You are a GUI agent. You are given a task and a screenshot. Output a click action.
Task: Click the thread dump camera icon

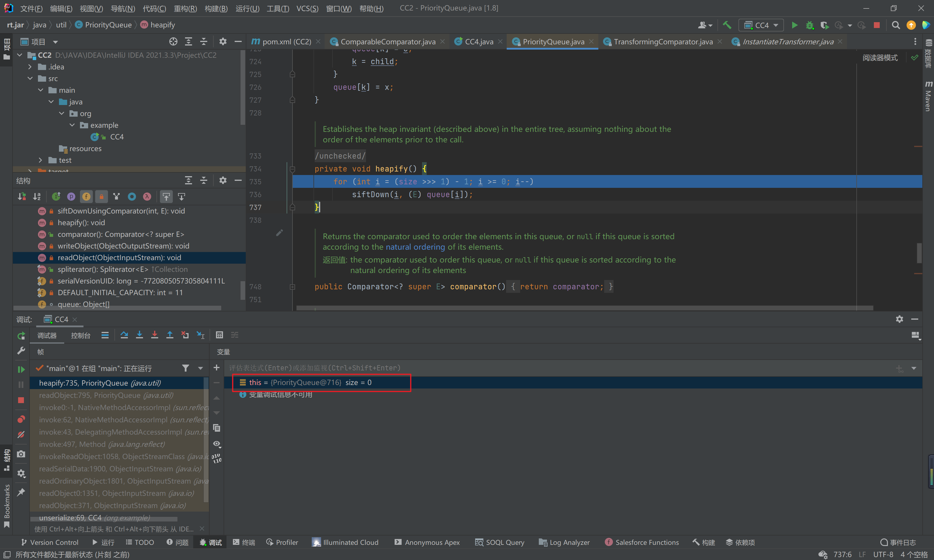[x=21, y=454]
